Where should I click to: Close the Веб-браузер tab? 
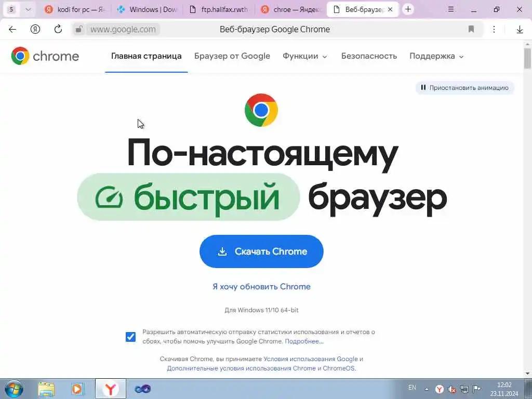390,9
